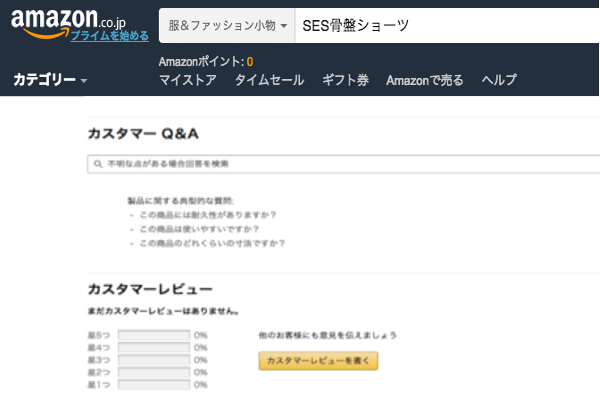Click the 星2つ rating label
The image size is (600, 400).
pos(99,372)
